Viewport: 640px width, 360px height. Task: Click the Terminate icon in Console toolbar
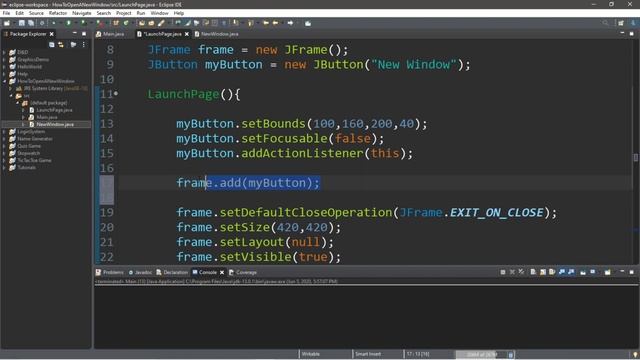(503, 272)
